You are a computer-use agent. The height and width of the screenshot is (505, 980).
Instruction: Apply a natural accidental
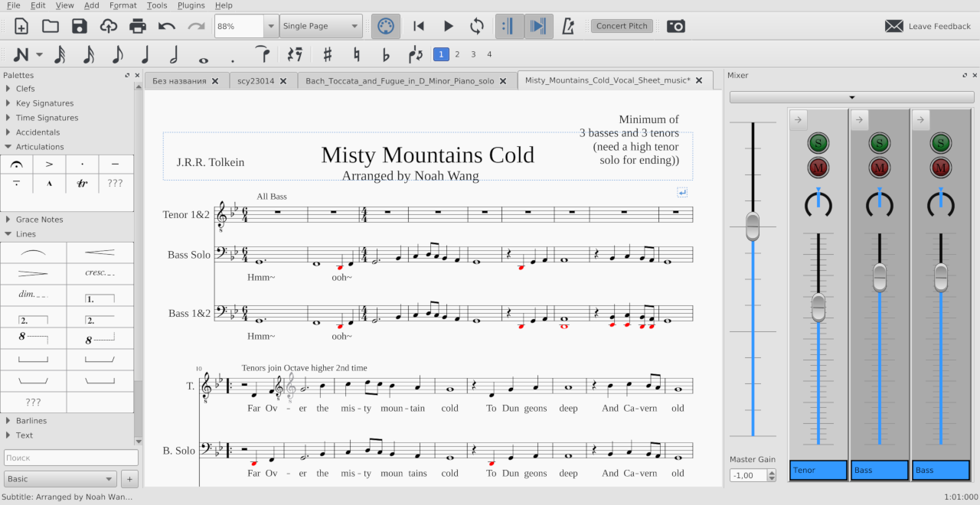357,54
